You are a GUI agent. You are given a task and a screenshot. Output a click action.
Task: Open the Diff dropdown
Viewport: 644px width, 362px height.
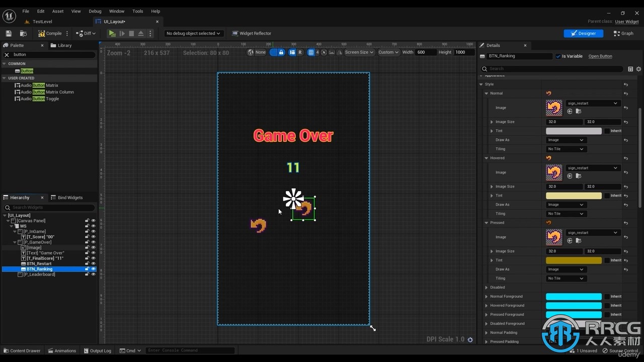point(86,34)
